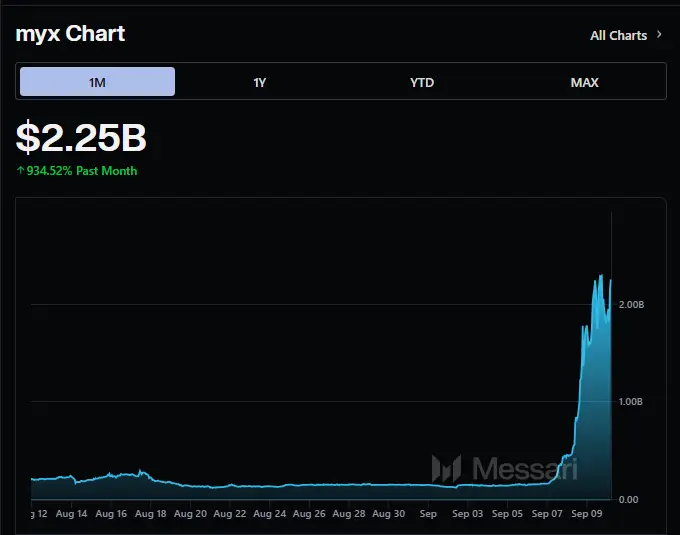This screenshot has width=680, height=535.
Task: Click the 934.52% Past Month change text
Action: coord(82,171)
